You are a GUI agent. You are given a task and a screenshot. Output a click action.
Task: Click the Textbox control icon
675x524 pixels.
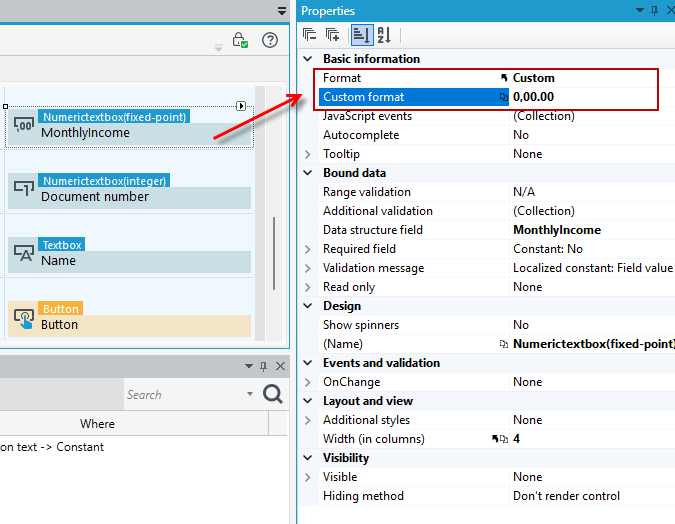click(24, 252)
